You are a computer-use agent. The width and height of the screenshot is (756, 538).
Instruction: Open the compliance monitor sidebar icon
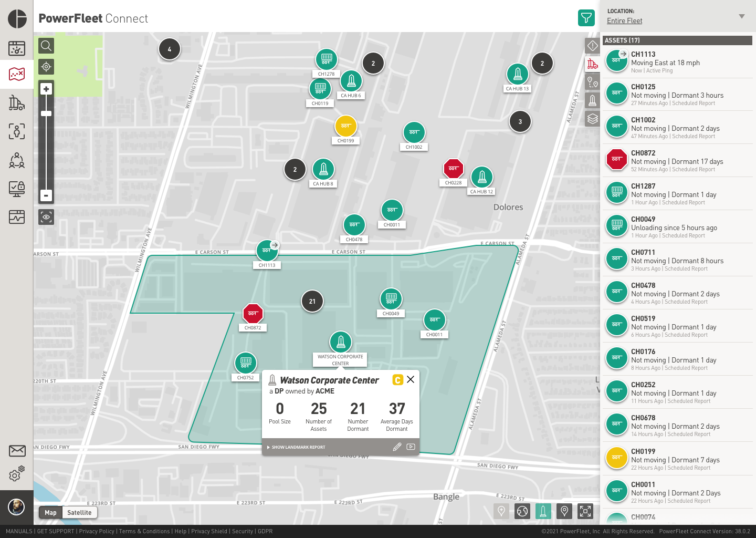[x=17, y=189]
